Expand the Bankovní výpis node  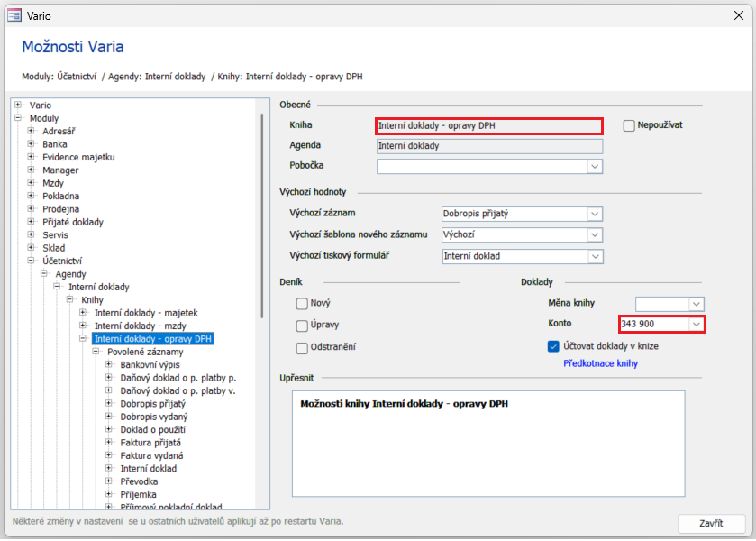tap(109, 364)
